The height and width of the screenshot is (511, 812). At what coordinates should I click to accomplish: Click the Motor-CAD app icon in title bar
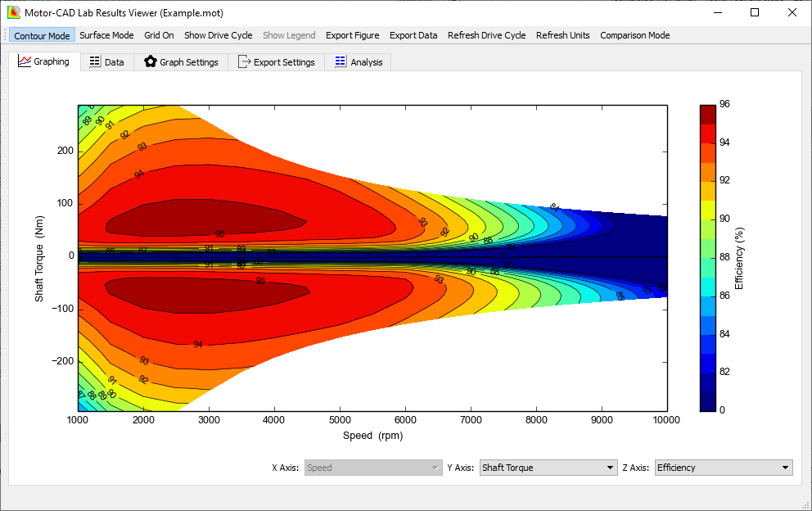pyautogui.click(x=13, y=12)
